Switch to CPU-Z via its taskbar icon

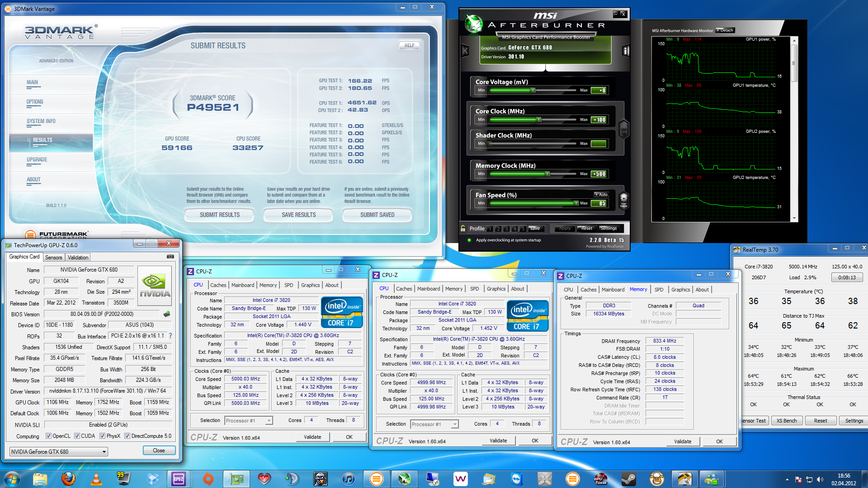coord(179,479)
